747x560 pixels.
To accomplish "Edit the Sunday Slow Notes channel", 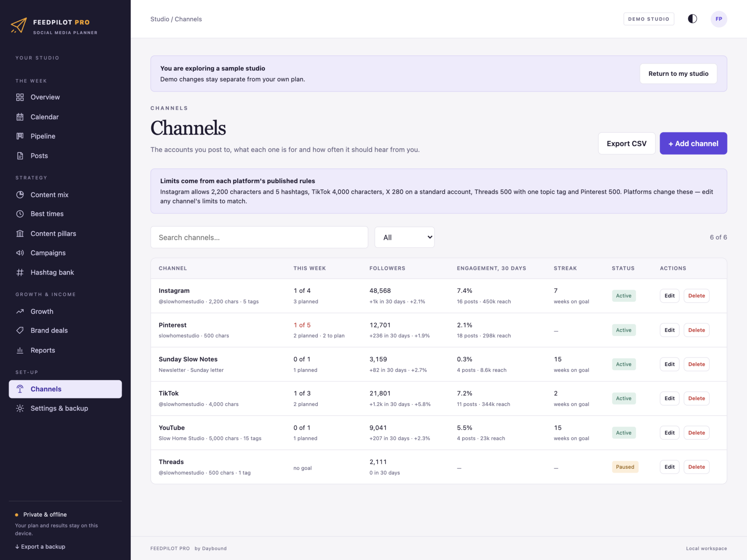I will (669, 364).
